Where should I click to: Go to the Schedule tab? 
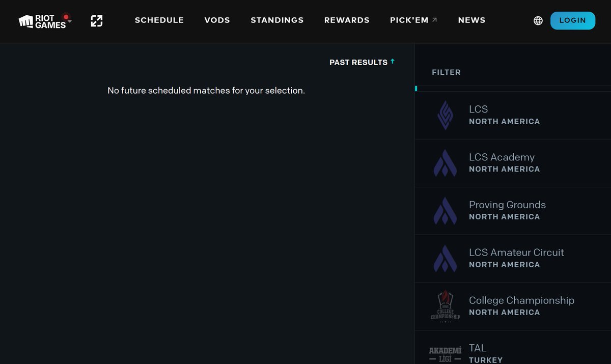coord(159,20)
